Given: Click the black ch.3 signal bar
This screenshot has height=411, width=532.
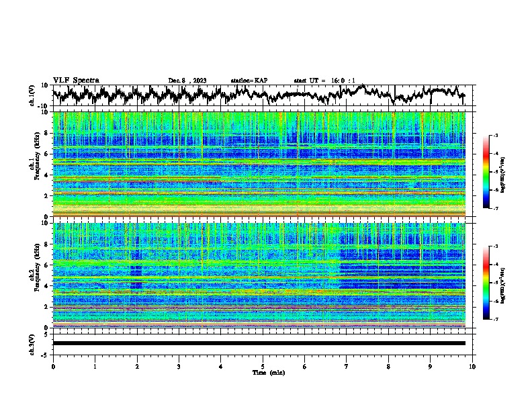Looking at the screenshot, I should click(x=259, y=343).
